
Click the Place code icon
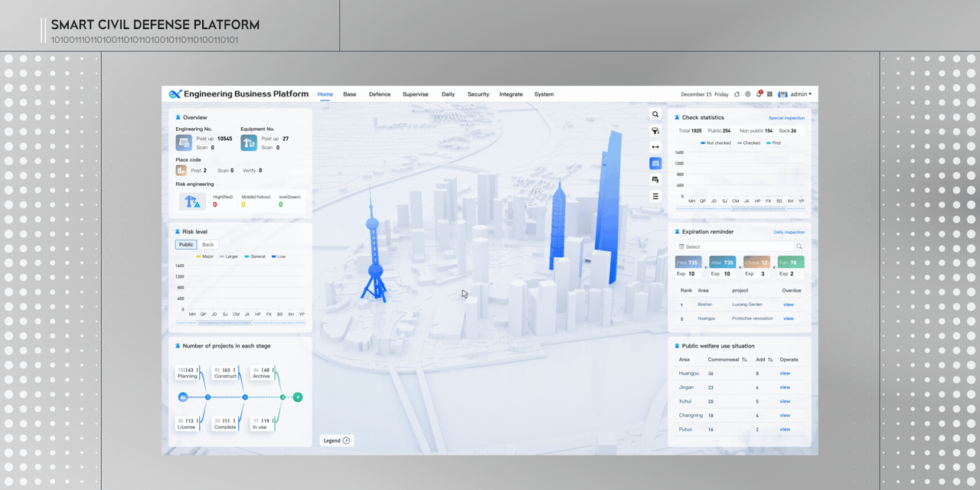(x=181, y=170)
